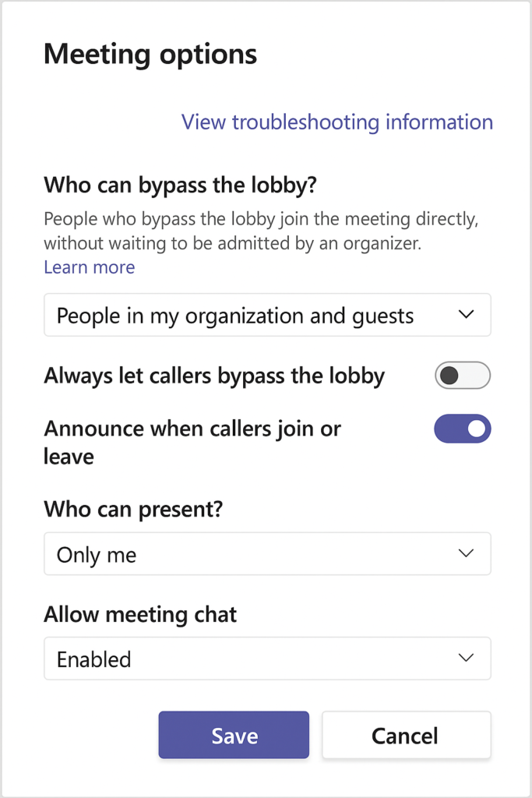
Task: Expand the Enabled meeting chat dropdown
Action: coord(267,658)
